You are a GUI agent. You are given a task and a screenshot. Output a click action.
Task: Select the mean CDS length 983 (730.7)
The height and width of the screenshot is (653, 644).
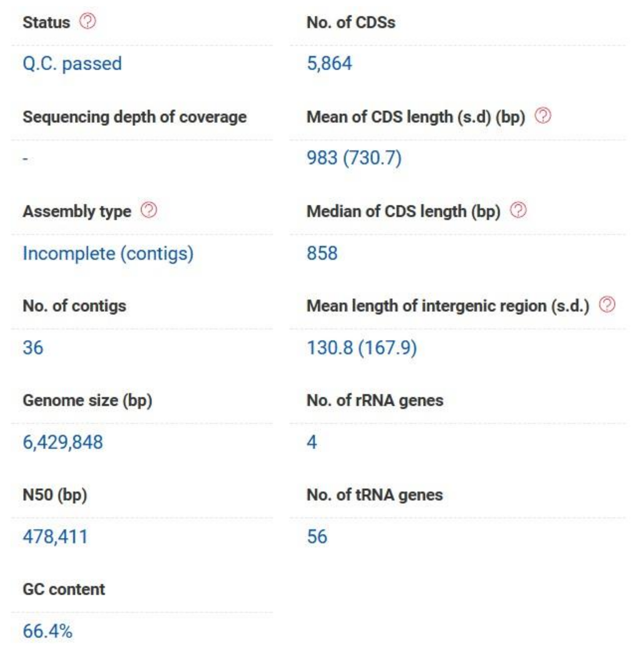pyautogui.click(x=354, y=158)
